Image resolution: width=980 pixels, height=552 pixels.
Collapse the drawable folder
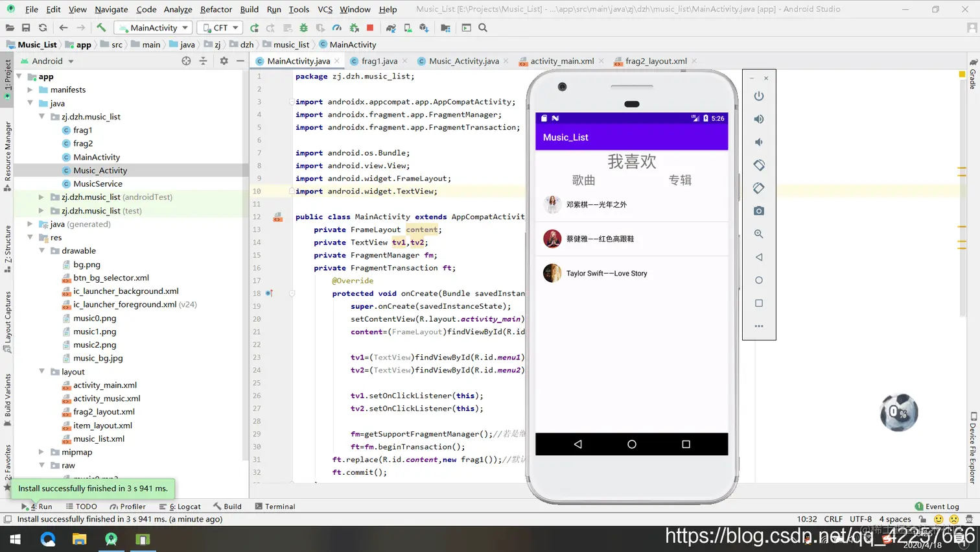coord(41,250)
